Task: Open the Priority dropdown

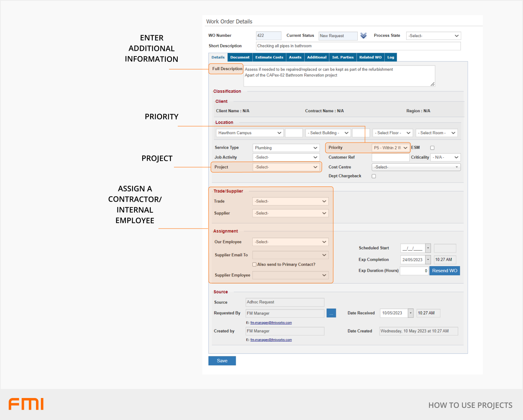Action: click(390, 148)
